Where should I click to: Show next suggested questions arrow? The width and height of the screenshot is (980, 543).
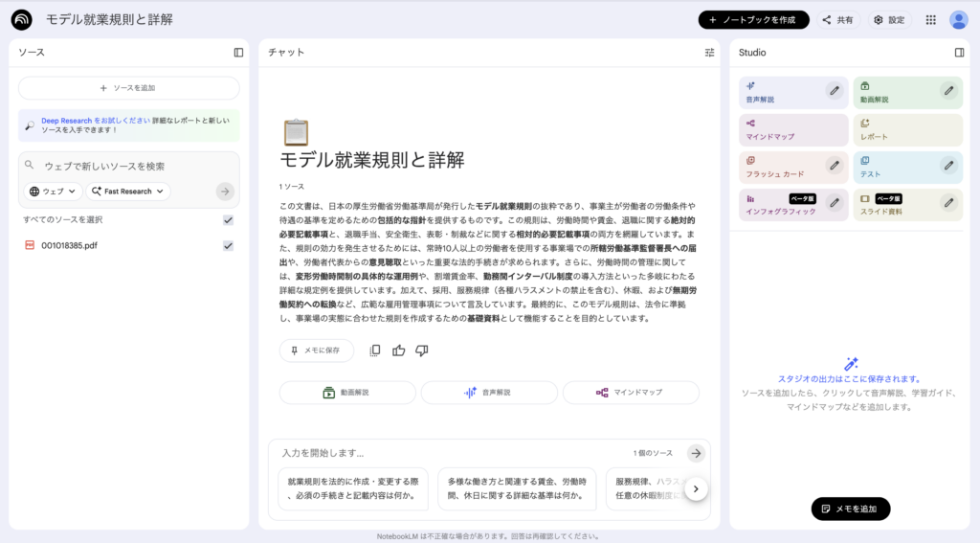coord(696,488)
